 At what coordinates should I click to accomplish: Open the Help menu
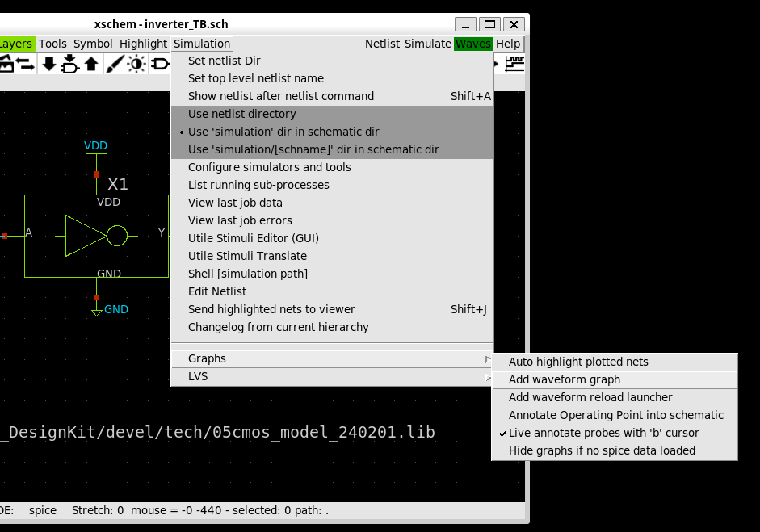tap(508, 44)
